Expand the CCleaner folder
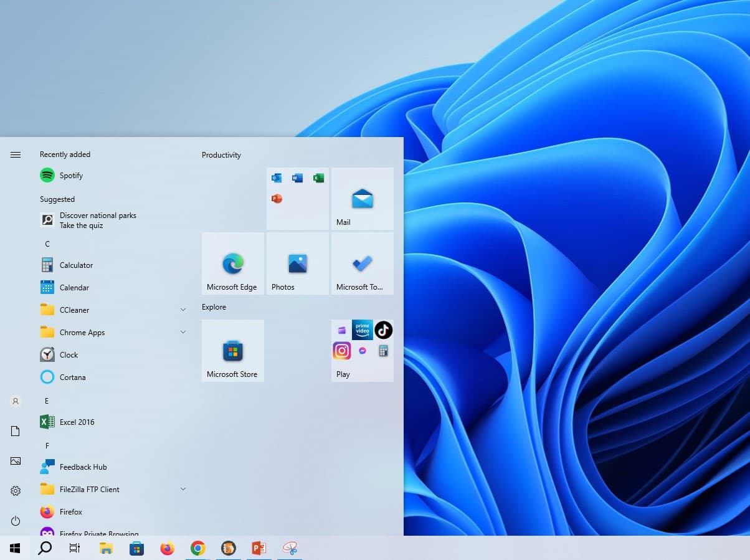The image size is (750, 560). [183, 310]
